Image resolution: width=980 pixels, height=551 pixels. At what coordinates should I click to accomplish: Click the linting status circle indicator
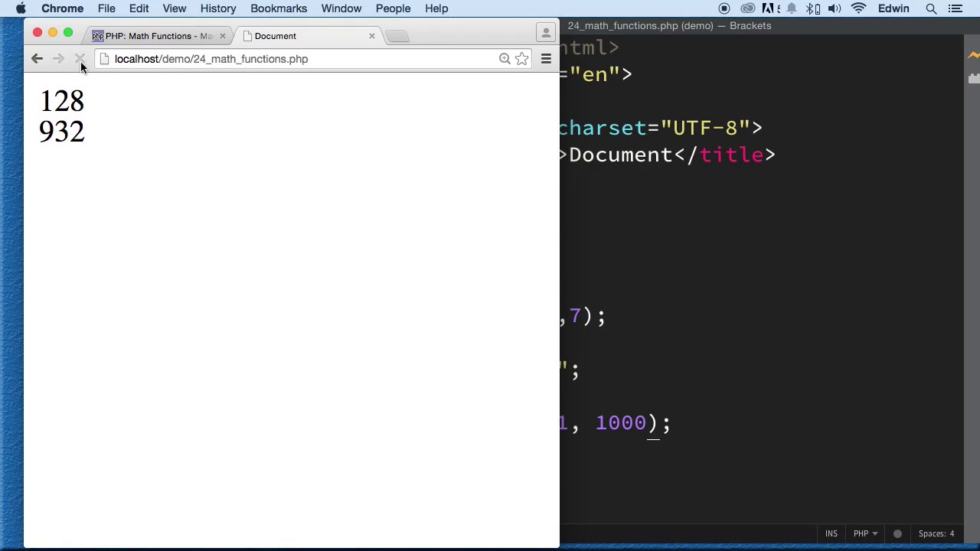pos(897,533)
